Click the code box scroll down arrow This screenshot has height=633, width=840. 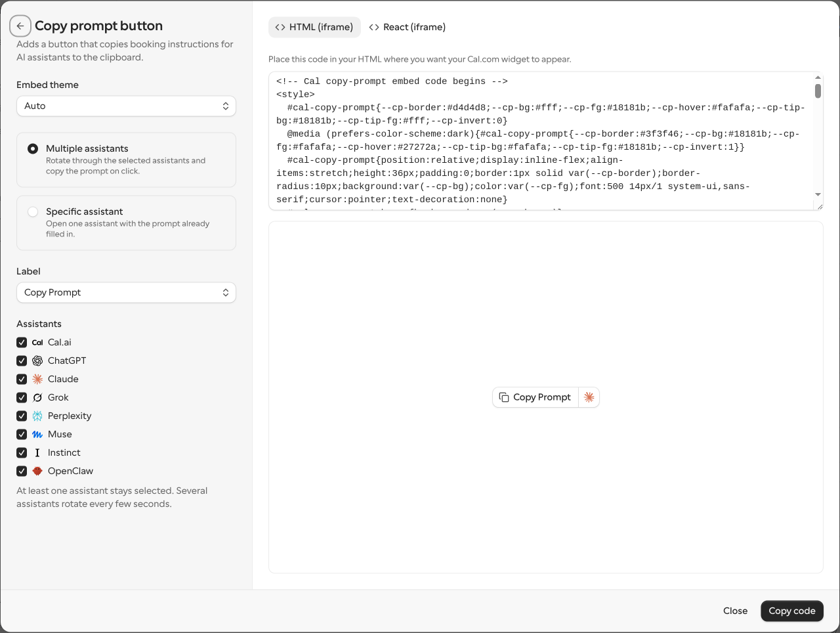(818, 194)
